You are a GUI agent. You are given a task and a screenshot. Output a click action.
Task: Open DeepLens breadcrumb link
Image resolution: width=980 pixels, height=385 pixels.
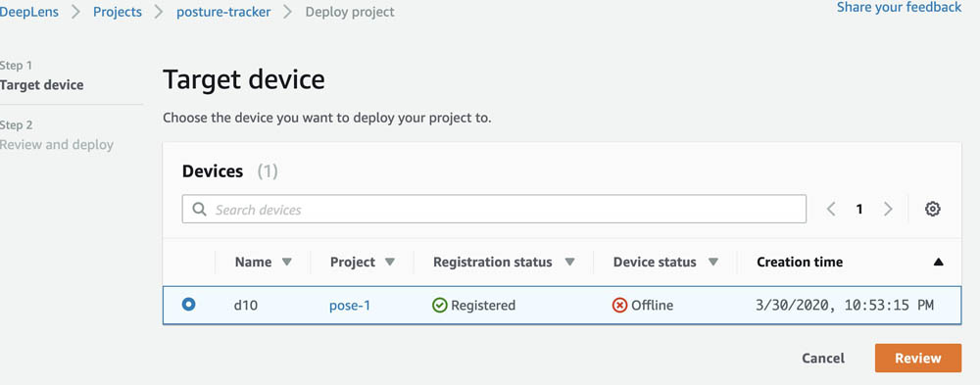pyautogui.click(x=29, y=12)
